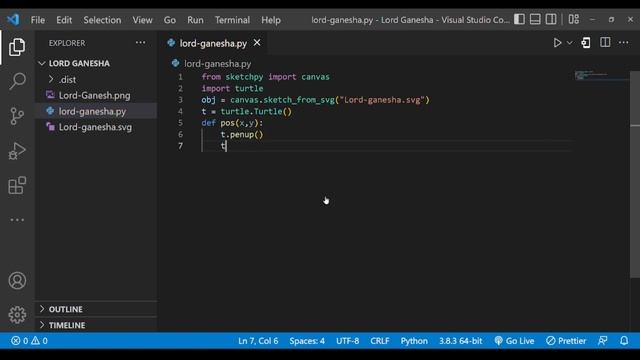Click the VS Code logo icon
Screen dimensions: 640x360
(13, 19)
